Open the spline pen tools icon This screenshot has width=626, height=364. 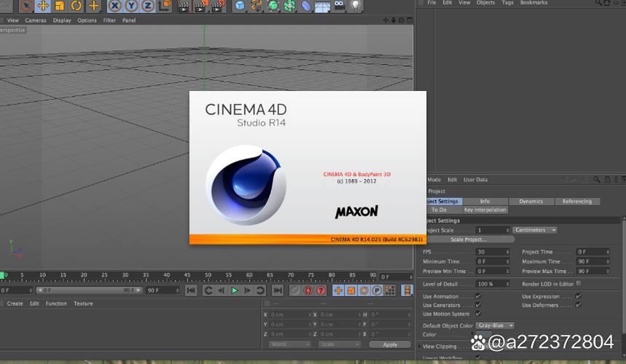[x=257, y=6]
